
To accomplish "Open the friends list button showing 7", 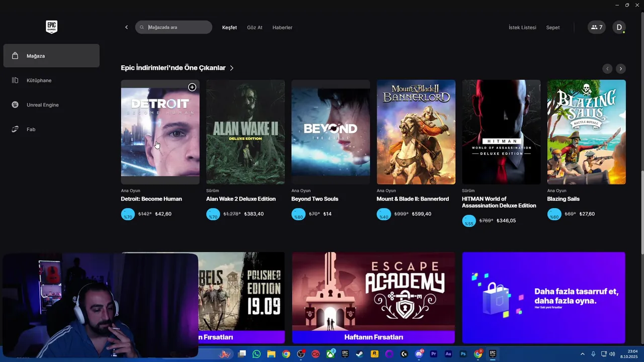I will 597,27.
